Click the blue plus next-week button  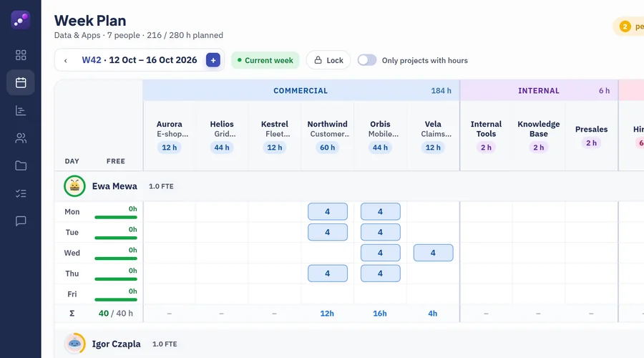tap(213, 60)
